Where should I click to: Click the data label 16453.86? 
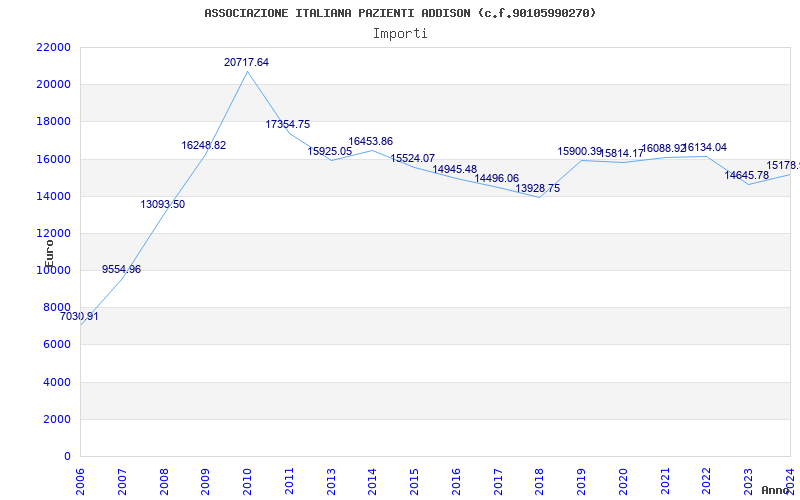coord(371,141)
